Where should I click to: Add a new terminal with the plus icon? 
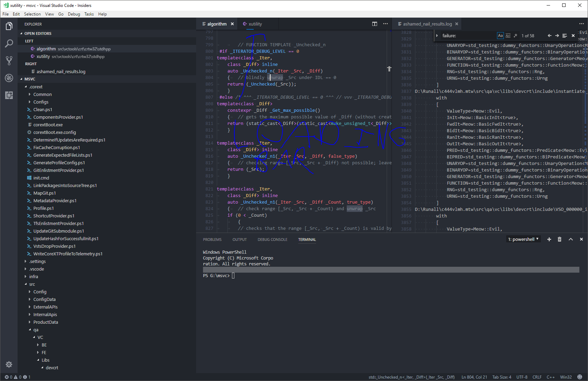point(549,239)
